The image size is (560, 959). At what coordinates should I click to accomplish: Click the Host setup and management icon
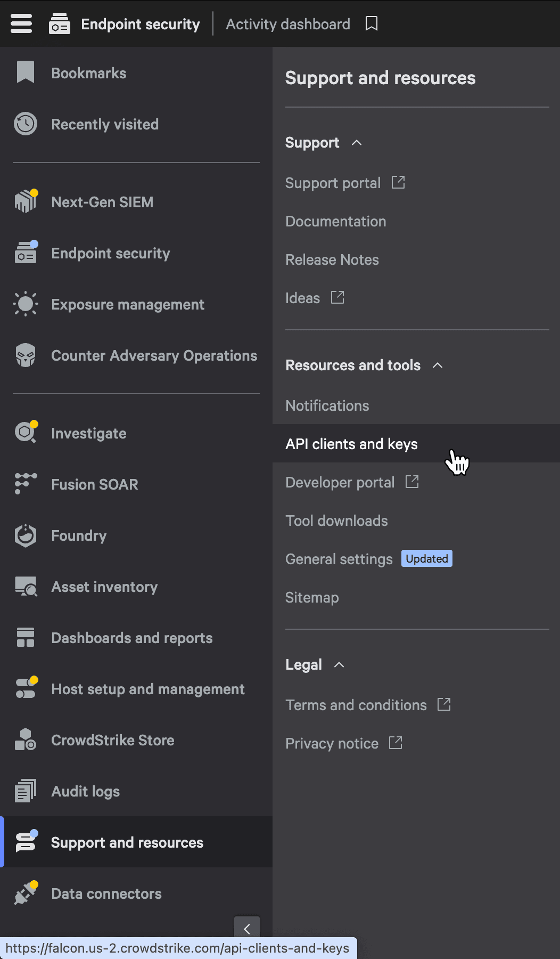[26, 688]
